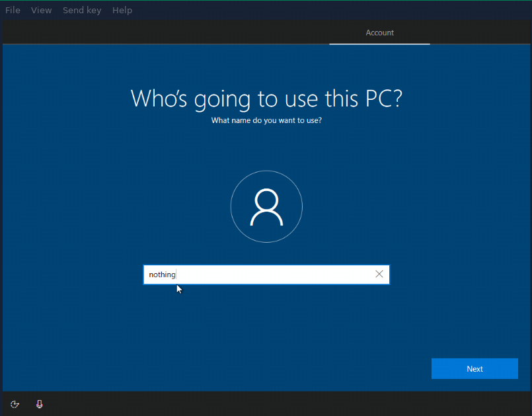
Task: Select the Account tab
Action: pyautogui.click(x=379, y=32)
